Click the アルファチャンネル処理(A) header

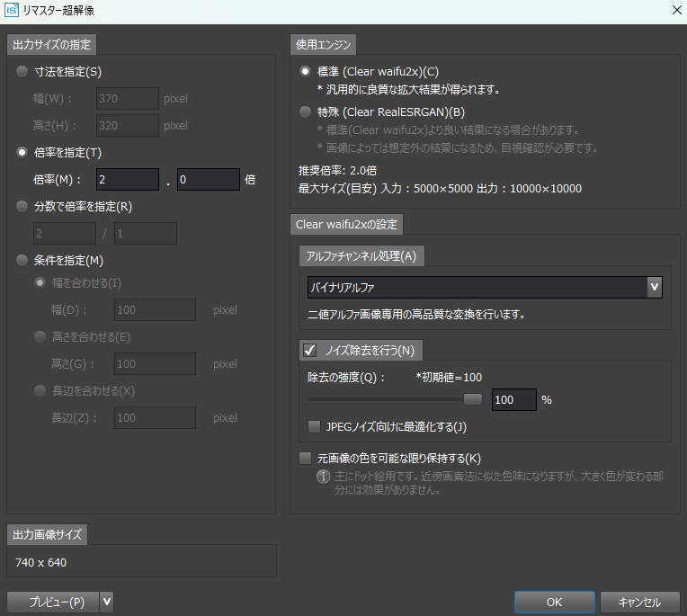coord(361,256)
